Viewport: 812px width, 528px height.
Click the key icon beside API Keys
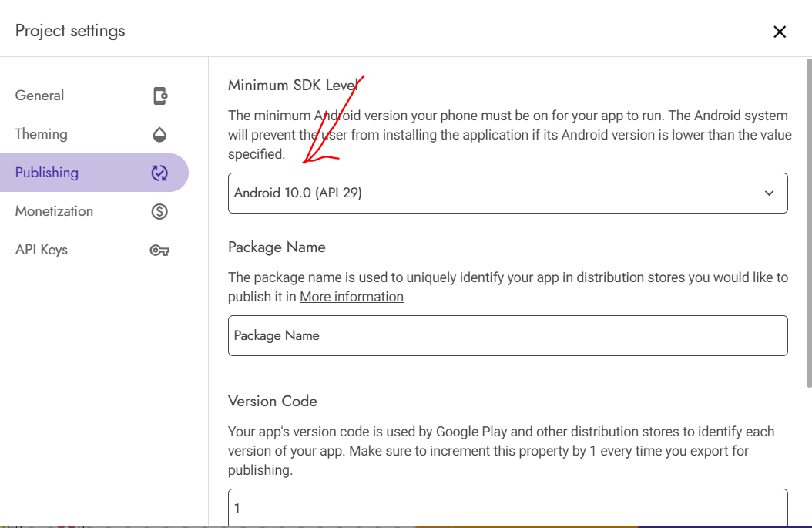pos(159,250)
